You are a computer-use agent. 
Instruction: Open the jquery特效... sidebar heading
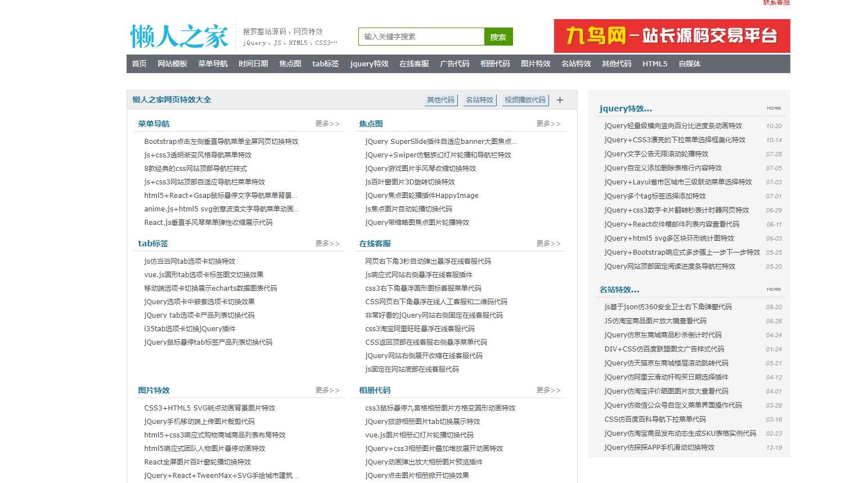[626, 109]
